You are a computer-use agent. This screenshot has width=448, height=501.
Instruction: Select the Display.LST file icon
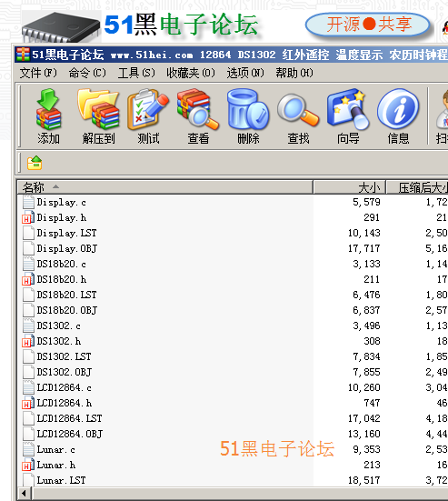[x=28, y=233]
